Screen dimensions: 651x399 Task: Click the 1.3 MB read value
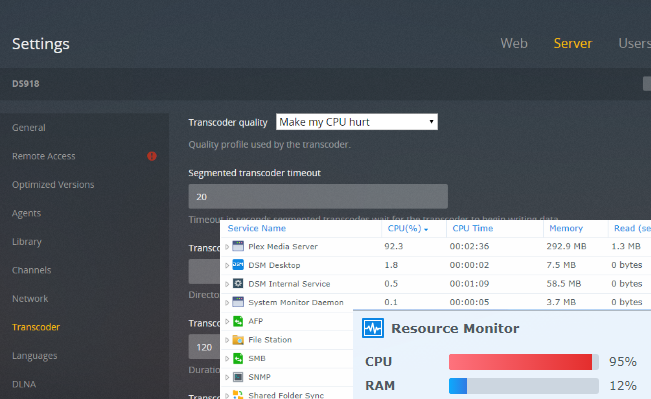(x=626, y=246)
